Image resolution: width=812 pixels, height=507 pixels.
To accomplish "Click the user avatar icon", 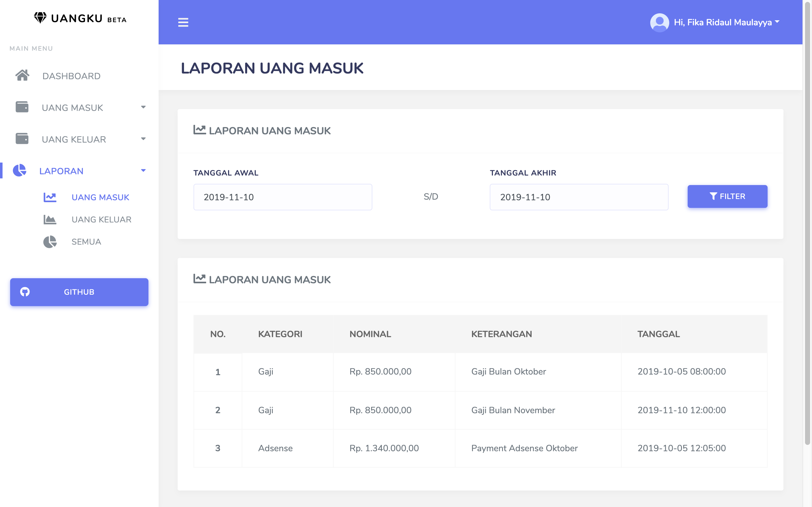I will click(659, 22).
